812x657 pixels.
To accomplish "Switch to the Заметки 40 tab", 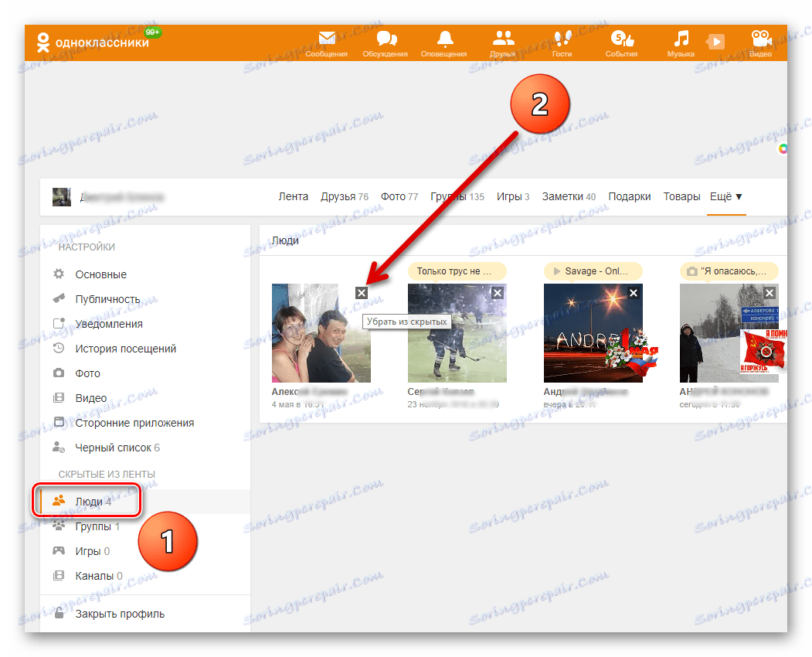I will tap(569, 197).
